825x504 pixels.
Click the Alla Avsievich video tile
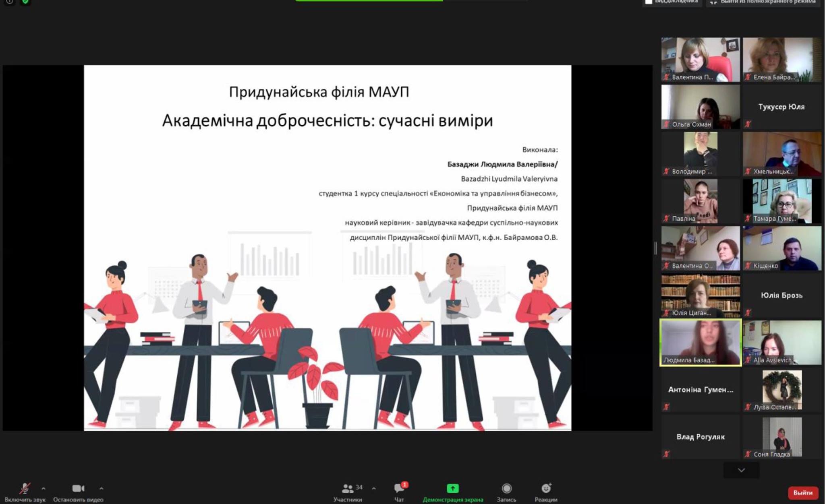click(x=781, y=343)
